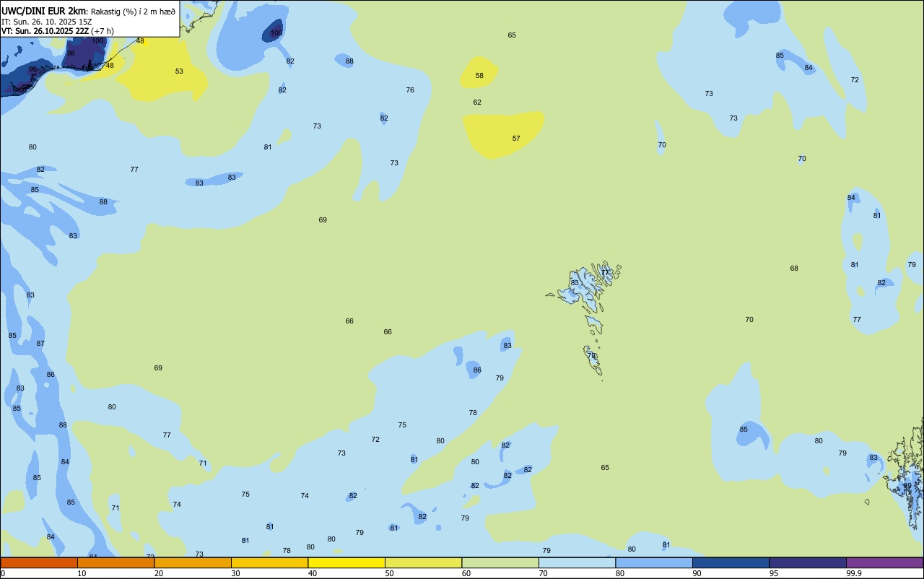The width and height of the screenshot is (924, 579).
Task: Click the light blue 70–80 legend swatch
Action: (x=577, y=562)
